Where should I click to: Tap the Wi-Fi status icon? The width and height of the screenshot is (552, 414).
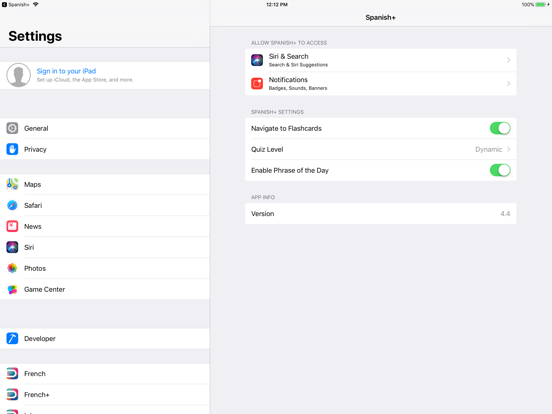click(x=36, y=5)
